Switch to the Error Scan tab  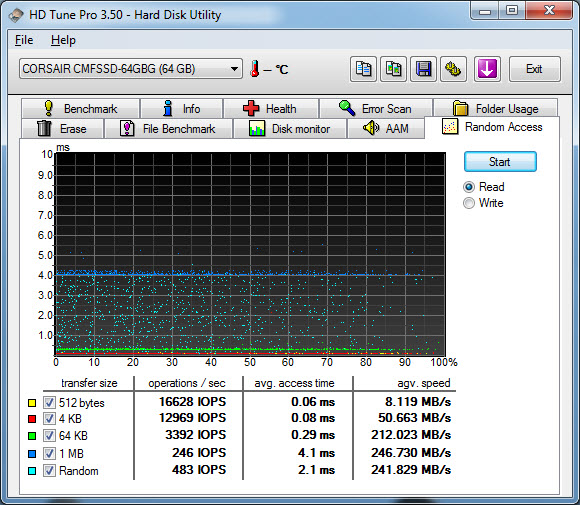pyautogui.click(x=376, y=108)
